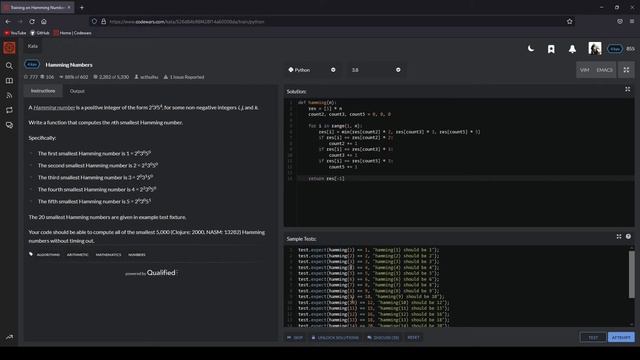
Task: Open the 1 Issue Reported link
Action: pyautogui.click(x=184, y=77)
